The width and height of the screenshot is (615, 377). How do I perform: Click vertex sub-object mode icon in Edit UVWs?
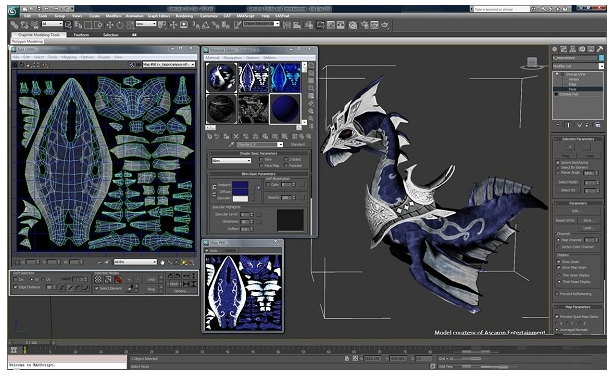(98, 279)
